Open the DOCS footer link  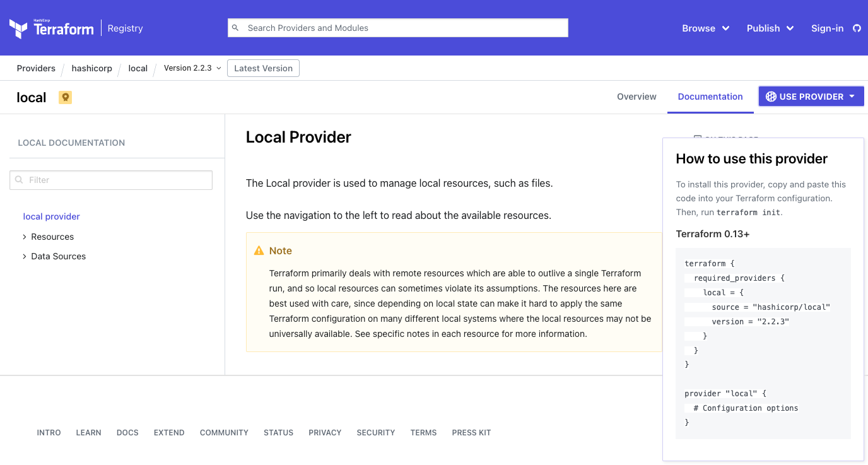pos(127,433)
